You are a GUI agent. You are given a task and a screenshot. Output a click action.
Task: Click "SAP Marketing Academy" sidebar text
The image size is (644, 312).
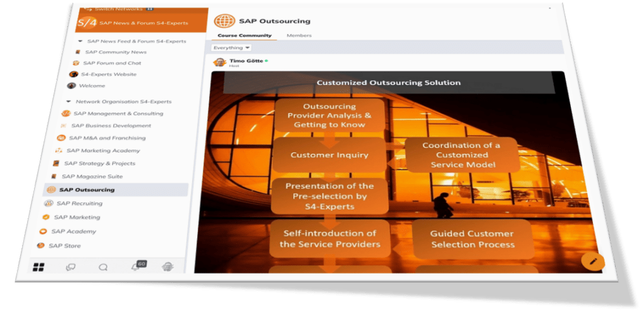coord(103,151)
